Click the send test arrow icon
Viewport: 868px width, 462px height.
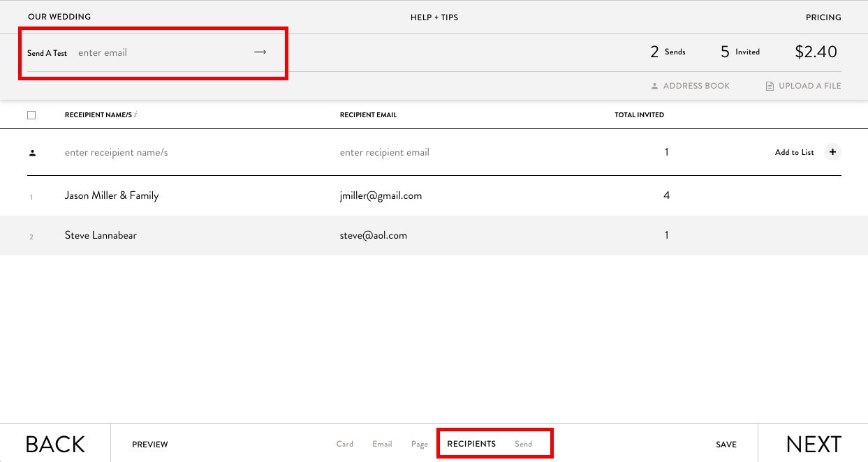260,52
